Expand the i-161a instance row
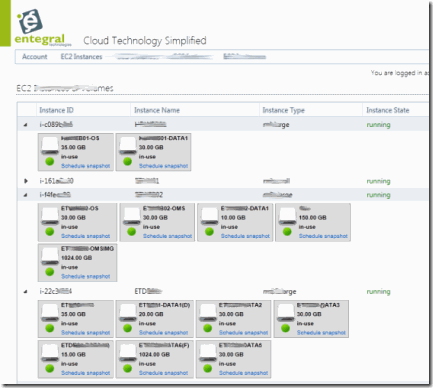The width and height of the screenshot is (433, 388). coord(26,181)
